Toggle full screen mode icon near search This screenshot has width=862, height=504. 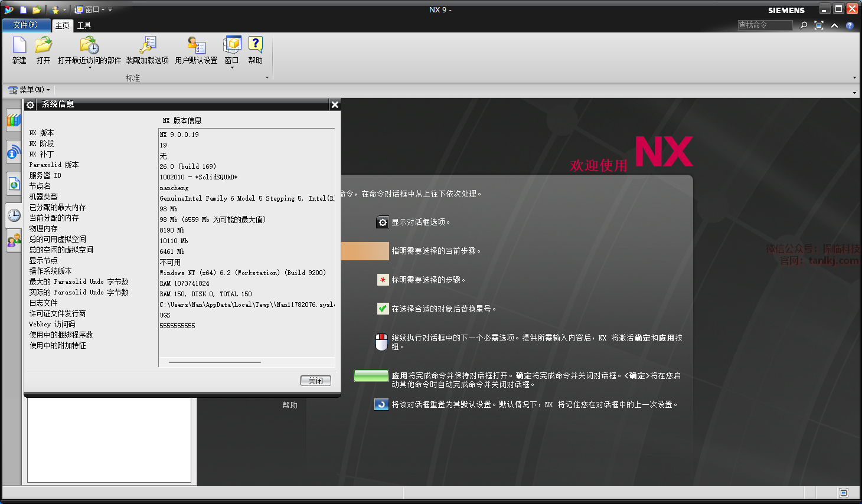pyautogui.click(x=819, y=25)
